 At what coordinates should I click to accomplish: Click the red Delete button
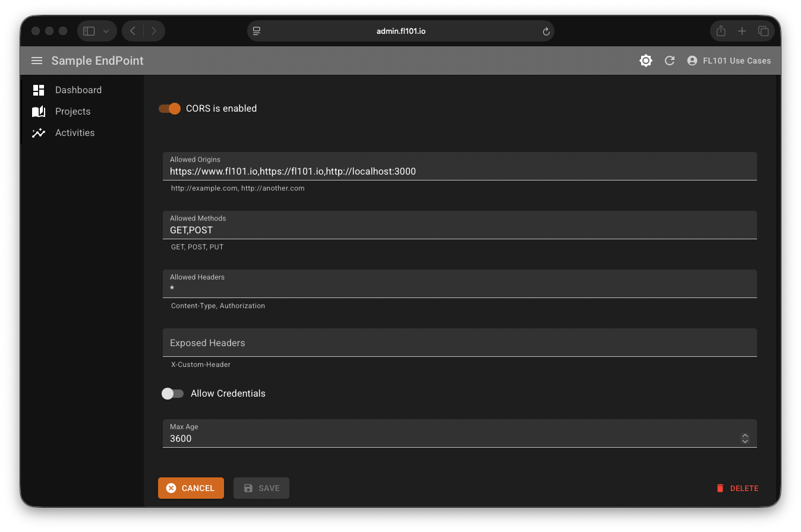coord(737,488)
